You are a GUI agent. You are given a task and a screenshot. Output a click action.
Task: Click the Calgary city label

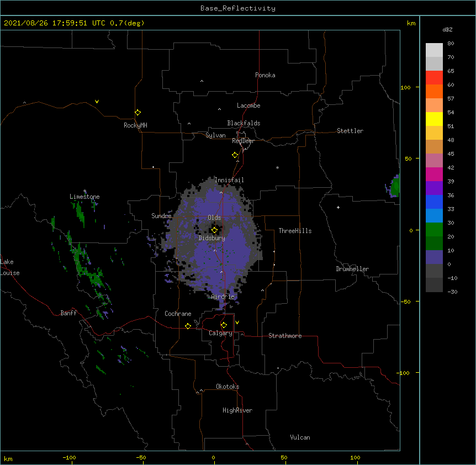tap(220, 333)
